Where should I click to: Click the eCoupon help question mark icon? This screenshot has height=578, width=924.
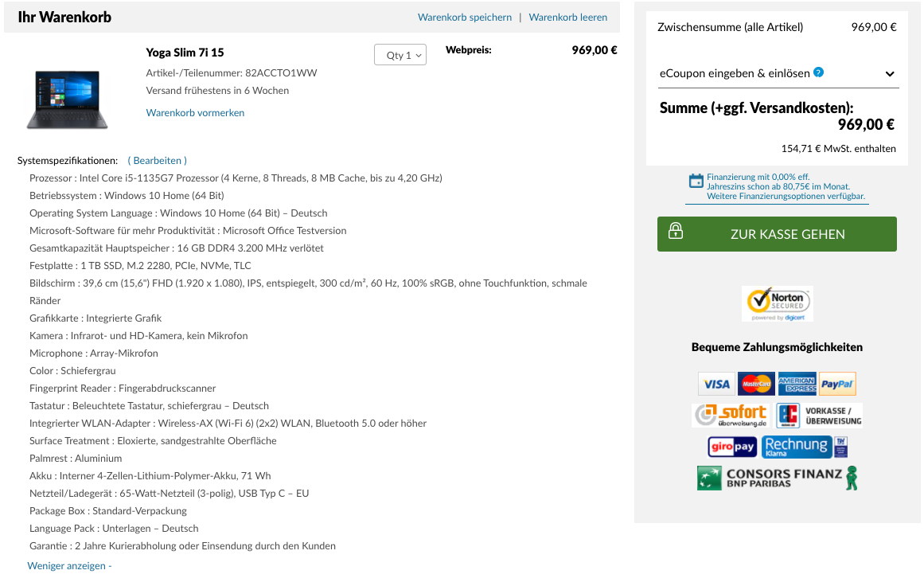point(818,72)
